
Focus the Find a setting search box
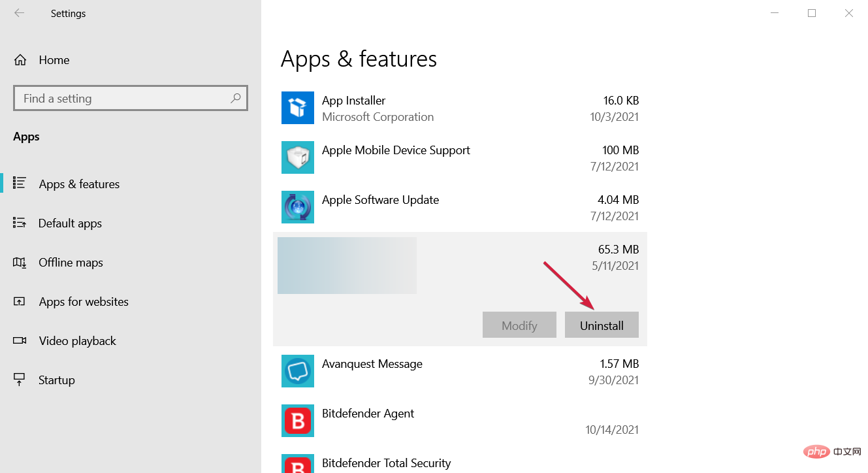click(131, 99)
